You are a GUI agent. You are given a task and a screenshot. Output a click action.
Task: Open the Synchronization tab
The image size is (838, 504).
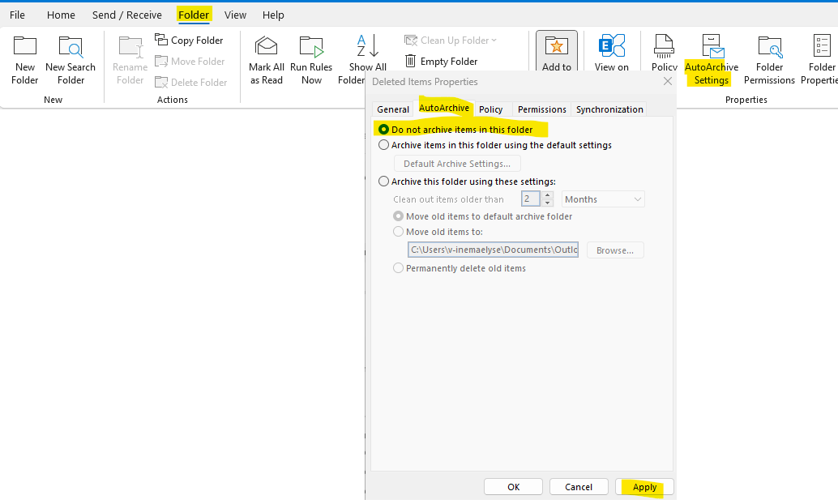(609, 109)
